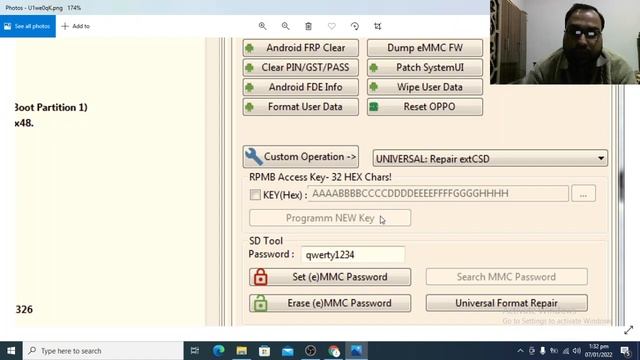
Task: Open Microsoft Edge from taskbar
Action: coord(218,351)
